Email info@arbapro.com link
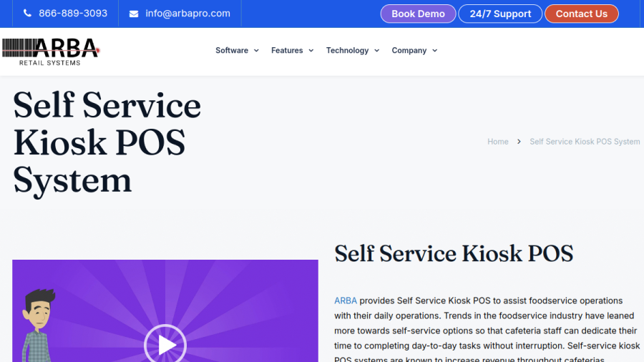The width and height of the screenshot is (644, 362). click(x=187, y=13)
